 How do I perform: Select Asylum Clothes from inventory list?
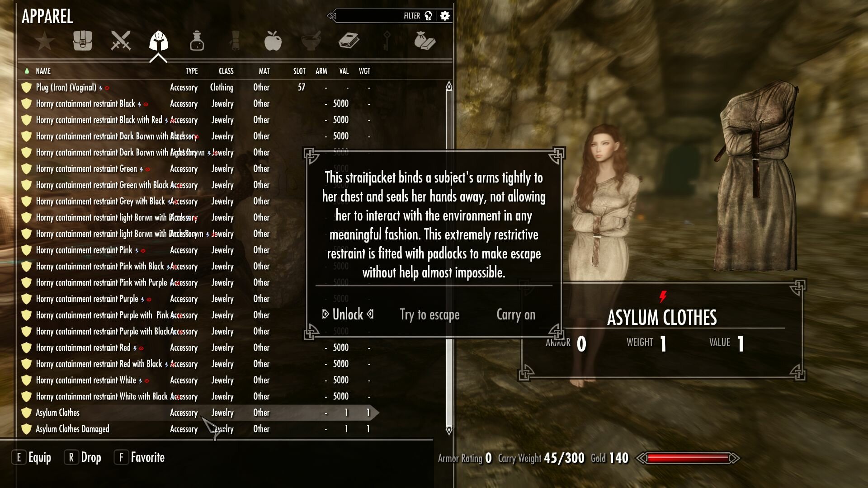coord(57,413)
